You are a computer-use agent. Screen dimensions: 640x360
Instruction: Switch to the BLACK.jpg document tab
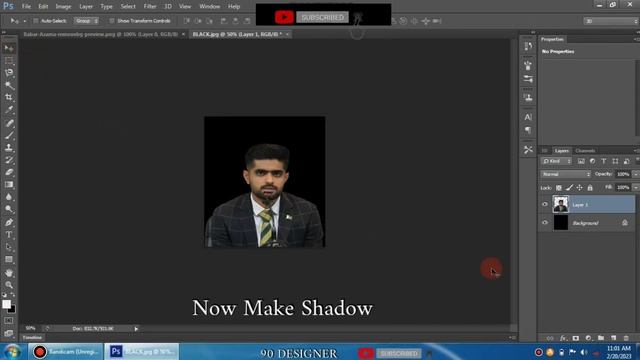237,34
